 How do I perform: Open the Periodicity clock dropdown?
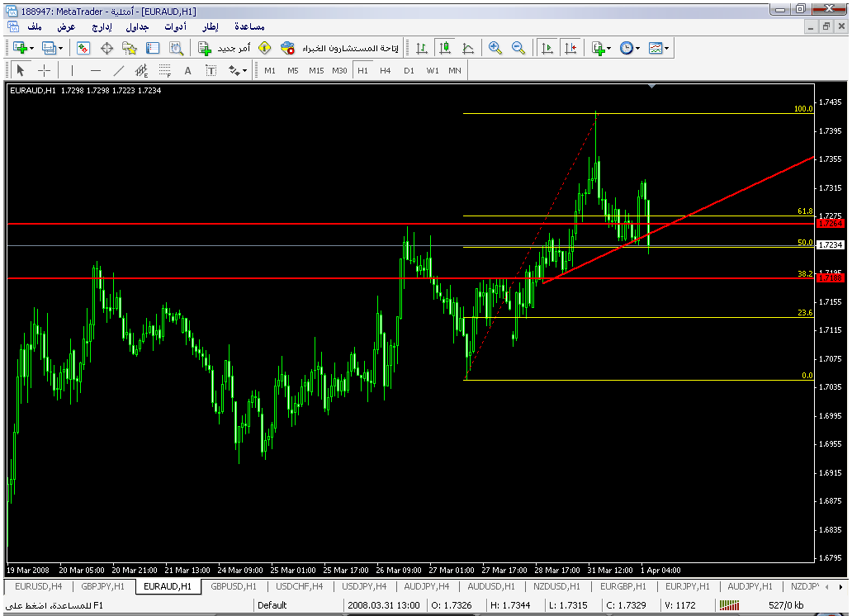630,49
